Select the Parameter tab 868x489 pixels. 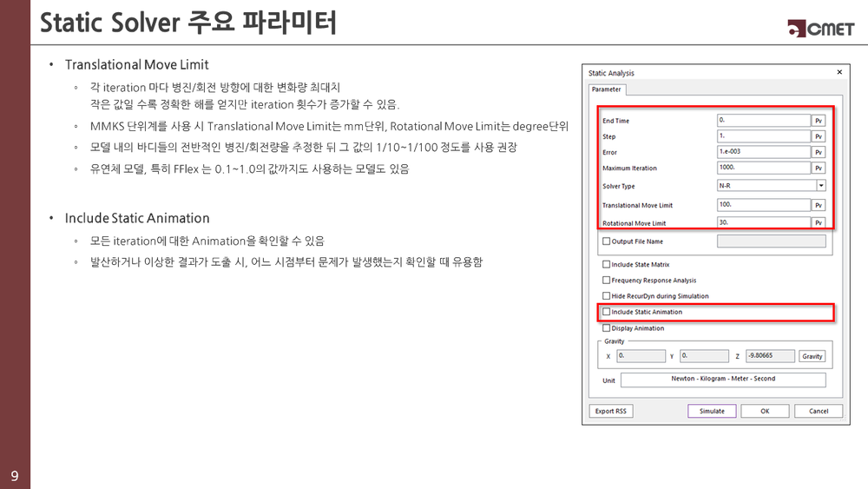[x=606, y=89]
